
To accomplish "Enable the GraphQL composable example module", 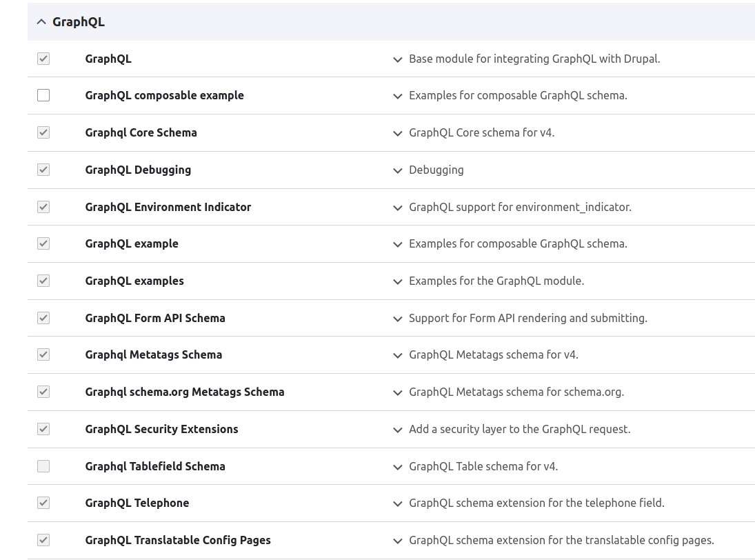I will click(43, 95).
